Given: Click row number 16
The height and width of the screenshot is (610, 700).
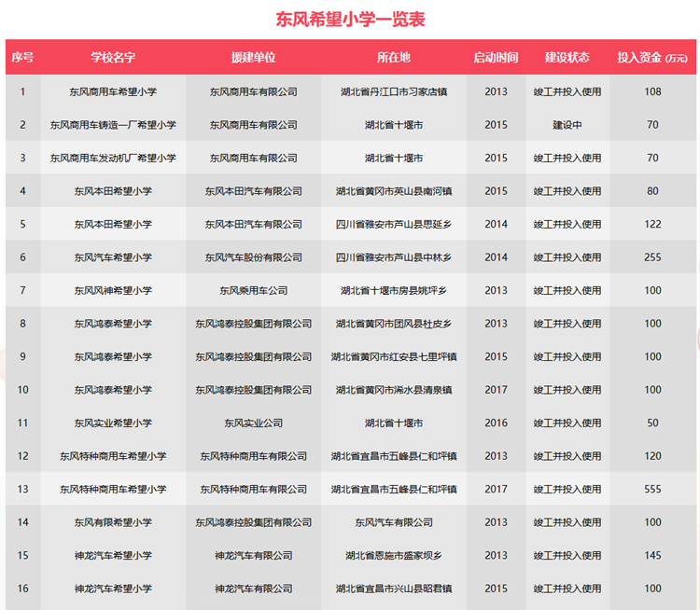Looking at the screenshot, I should (22, 589).
